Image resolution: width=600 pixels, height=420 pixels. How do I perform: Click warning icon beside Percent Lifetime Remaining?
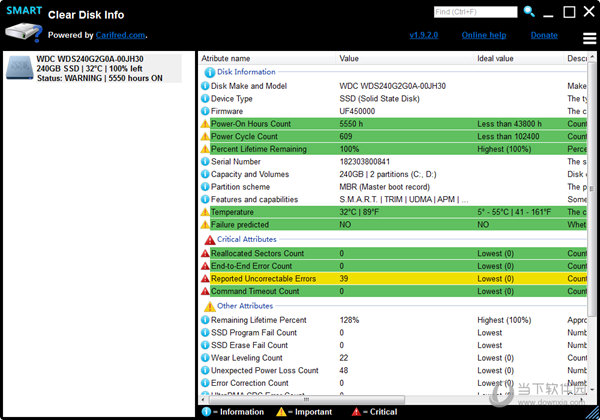click(205, 149)
